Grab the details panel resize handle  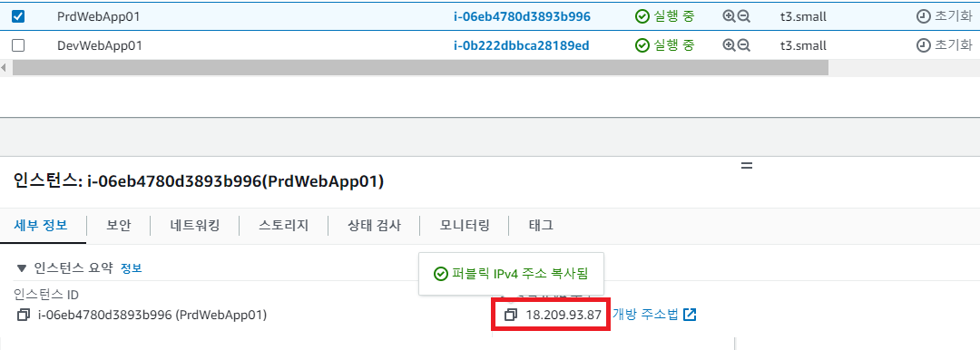[x=746, y=166]
